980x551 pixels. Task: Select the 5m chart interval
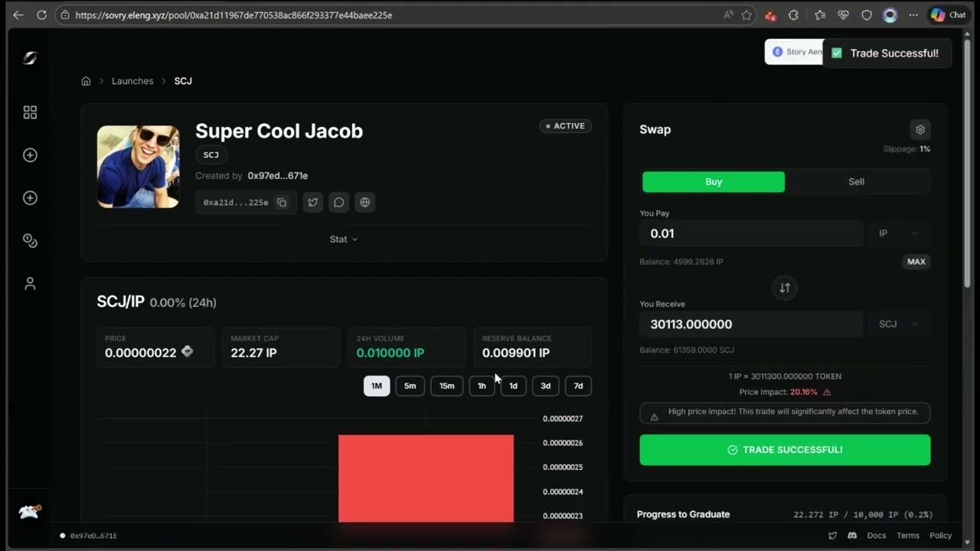coord(410,386)
